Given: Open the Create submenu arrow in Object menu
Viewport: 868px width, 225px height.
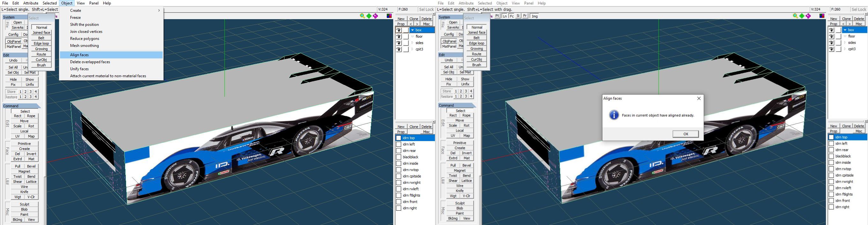Looking at the screenshot, I should pyautogui.click(x=159, y=11).
